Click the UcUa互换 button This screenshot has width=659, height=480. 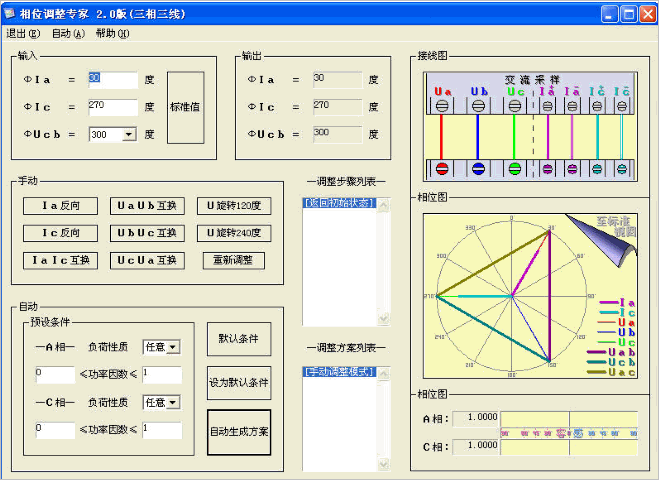tap(147, 261)
